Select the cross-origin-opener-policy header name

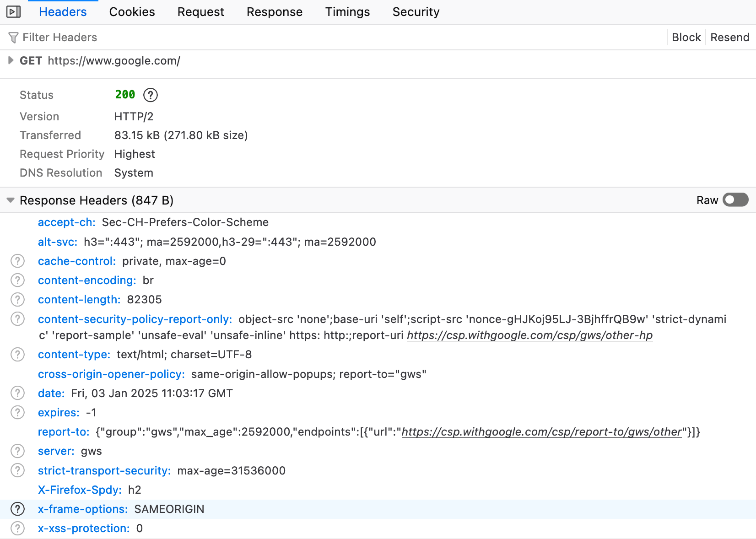click(111, 374)
